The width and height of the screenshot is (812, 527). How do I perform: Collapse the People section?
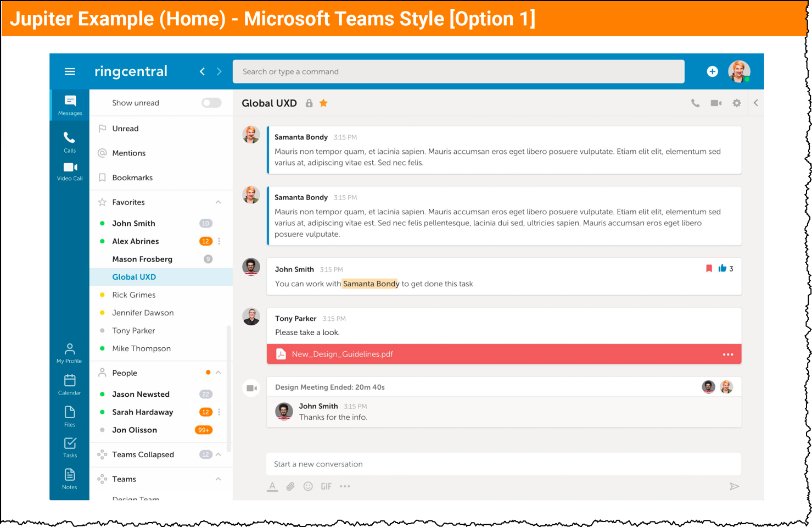coord(219,373)
